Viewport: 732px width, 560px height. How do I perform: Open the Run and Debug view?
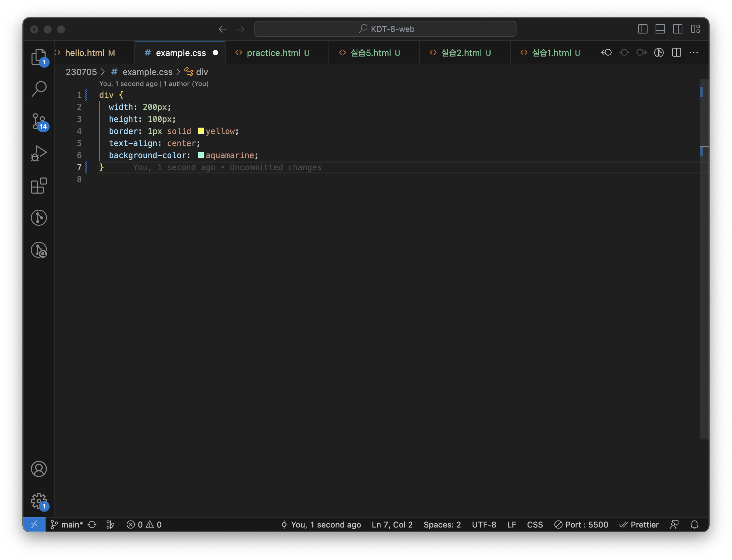point(39,153)
